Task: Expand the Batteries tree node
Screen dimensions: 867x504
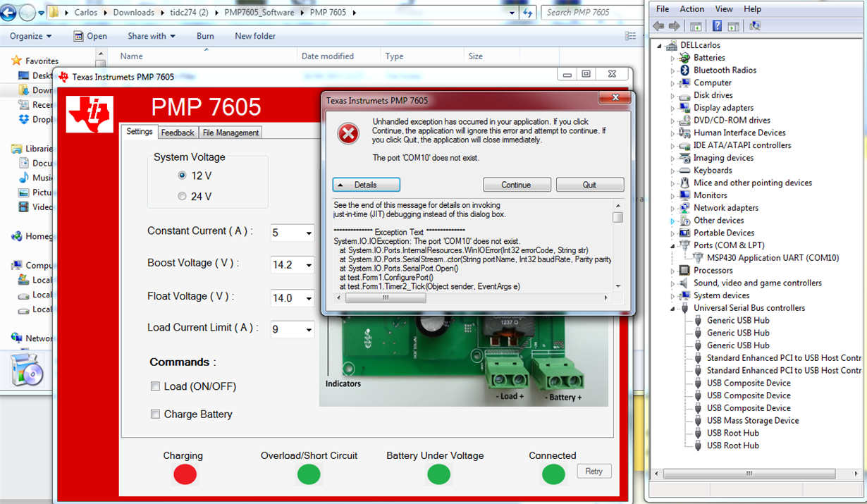Action: pos(672,58)
